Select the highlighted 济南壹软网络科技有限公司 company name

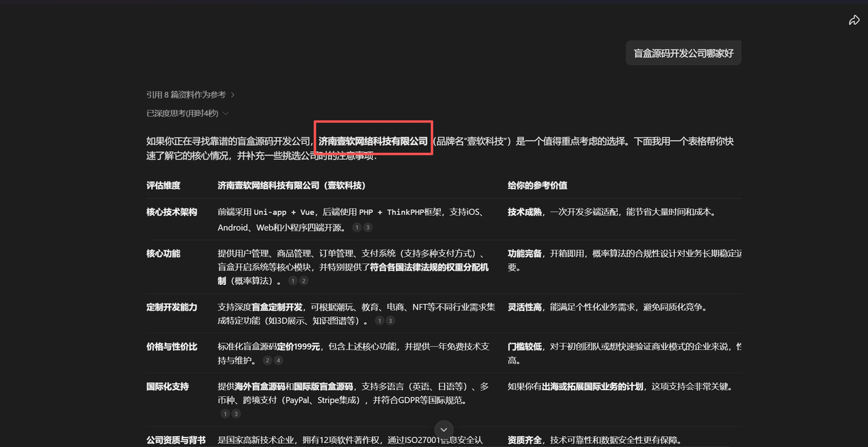tap(372, 141)
